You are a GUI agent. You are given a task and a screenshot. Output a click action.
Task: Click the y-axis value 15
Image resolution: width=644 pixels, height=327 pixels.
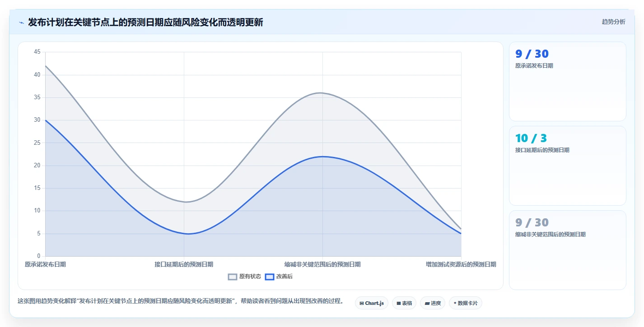pyautogui.click(x=37, y=188)
